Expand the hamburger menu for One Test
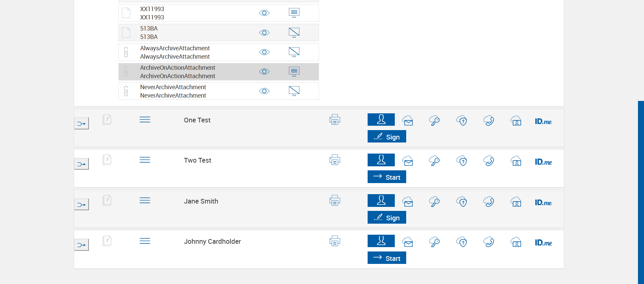644x284 pixels. tap(145, 120)
